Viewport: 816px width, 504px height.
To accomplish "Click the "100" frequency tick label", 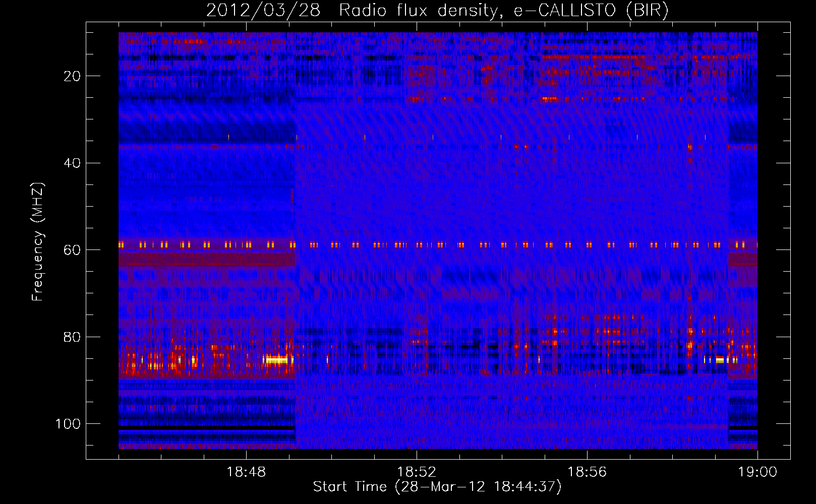I will (68, 424).
